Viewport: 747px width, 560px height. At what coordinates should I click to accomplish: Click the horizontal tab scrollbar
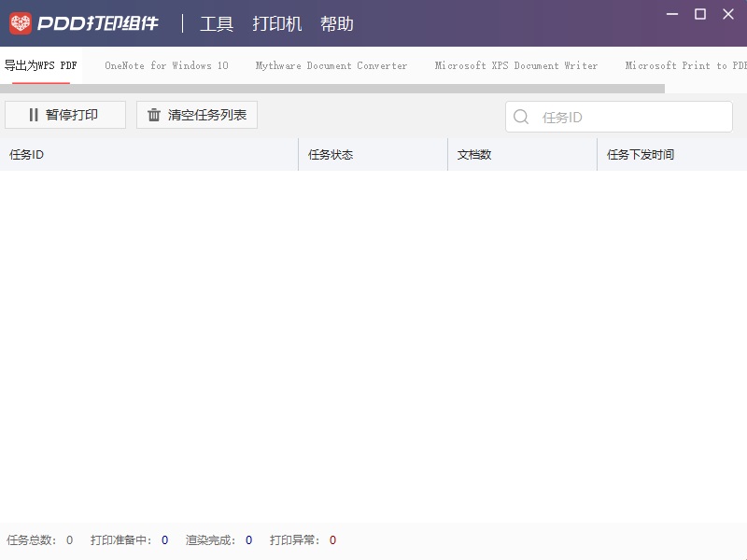332,89
